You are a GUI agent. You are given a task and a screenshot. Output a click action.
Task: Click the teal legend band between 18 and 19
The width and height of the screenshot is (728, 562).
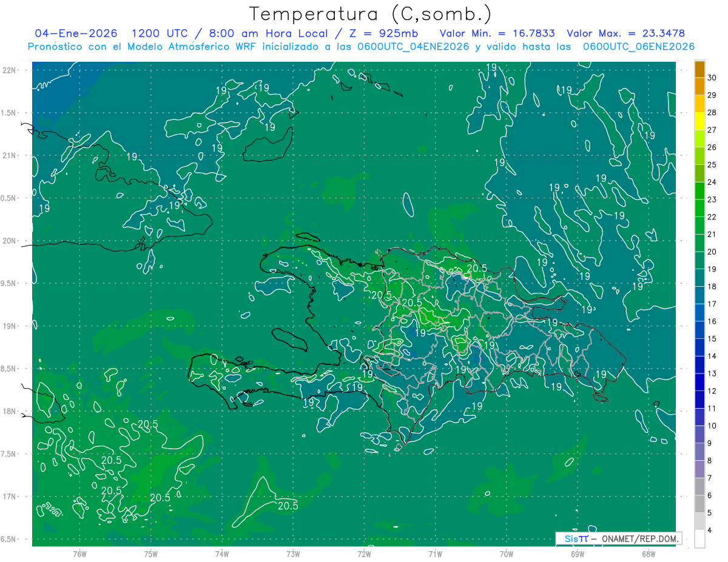coord(699,278)
